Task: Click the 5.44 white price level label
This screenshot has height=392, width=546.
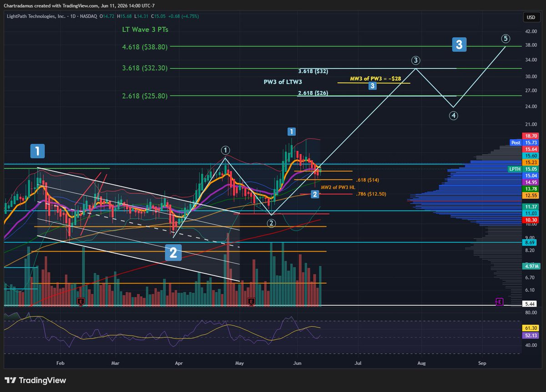Action: click(x=529, y=303)
